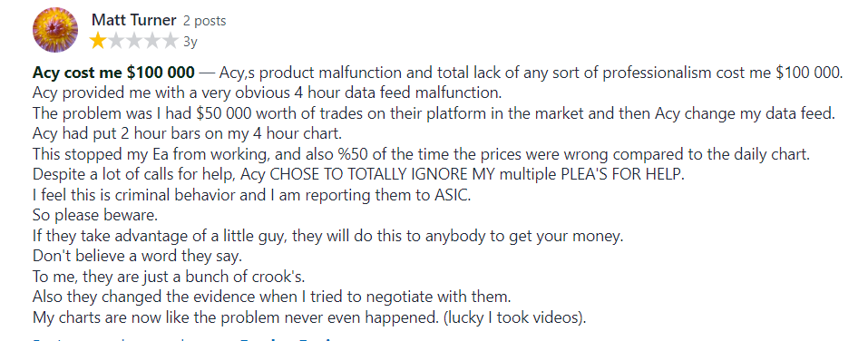Select the word ASIC in the review

coord(450,195)
